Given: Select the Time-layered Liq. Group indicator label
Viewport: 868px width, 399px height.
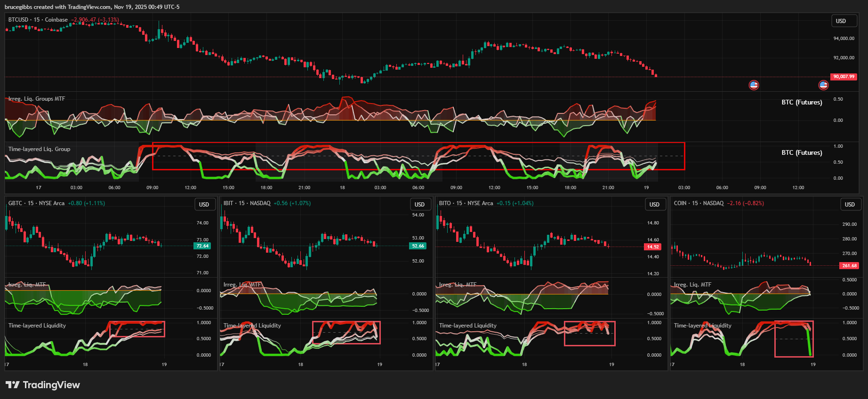Looking at the screenshot, I should click(39, 149).
